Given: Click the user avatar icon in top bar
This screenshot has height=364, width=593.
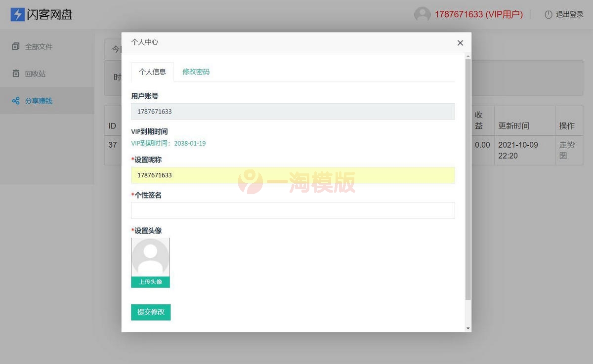Looking at the screenshot, I should (x=422, y=14).
